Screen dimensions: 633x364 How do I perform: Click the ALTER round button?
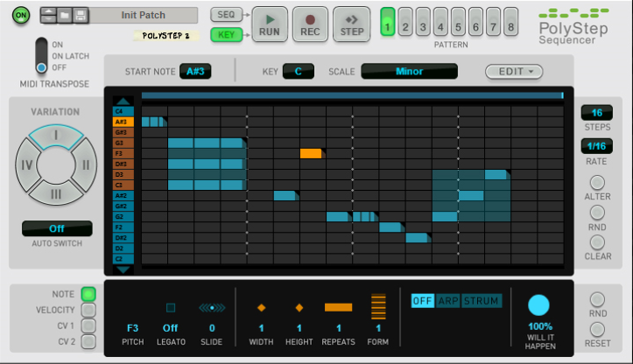pos(597,184)
